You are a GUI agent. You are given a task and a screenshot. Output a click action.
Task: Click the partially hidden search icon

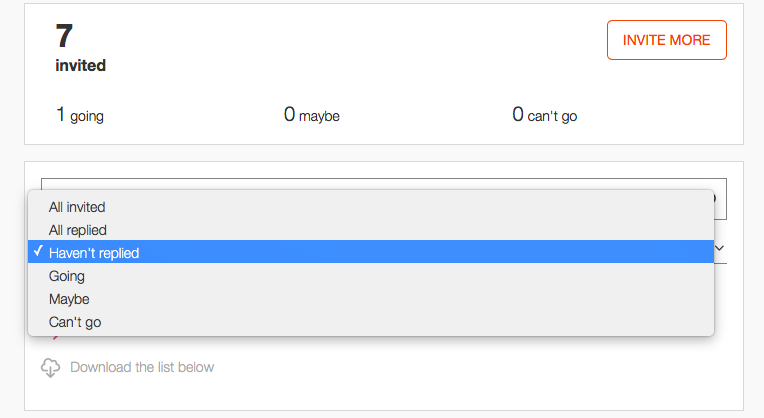pyautogui.click(x=715, y=198)
